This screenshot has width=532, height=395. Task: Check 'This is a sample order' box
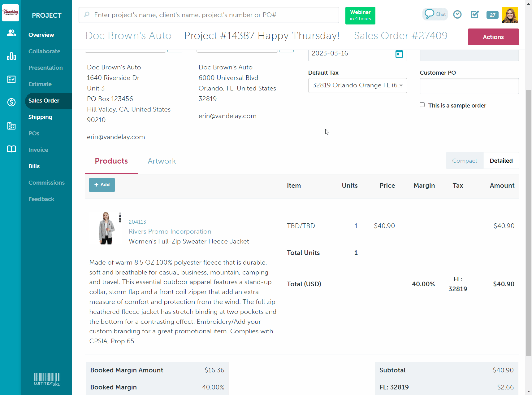[422, 105]
